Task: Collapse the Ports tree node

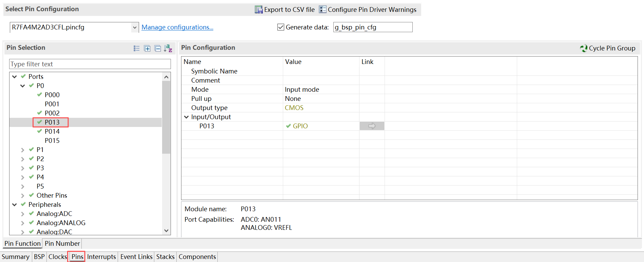Action: pos(15,77)
